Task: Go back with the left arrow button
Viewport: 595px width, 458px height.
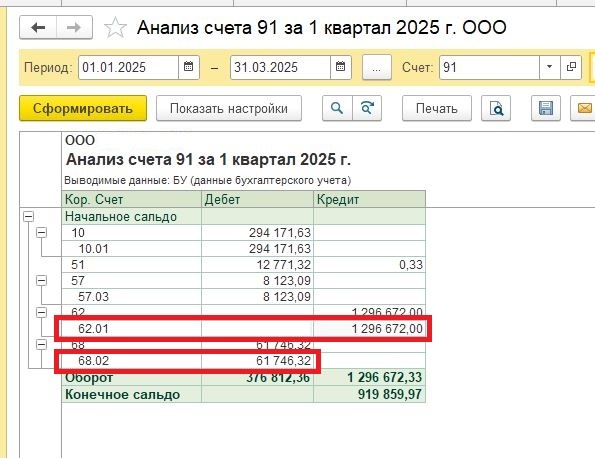Action: (x=38, y=27)
